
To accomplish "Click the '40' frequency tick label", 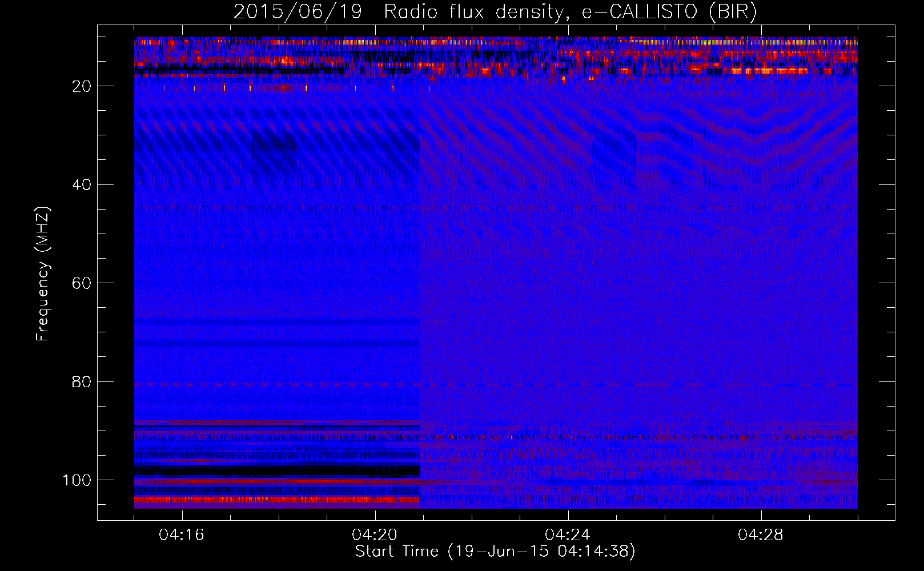I will [x=82, y=185].
